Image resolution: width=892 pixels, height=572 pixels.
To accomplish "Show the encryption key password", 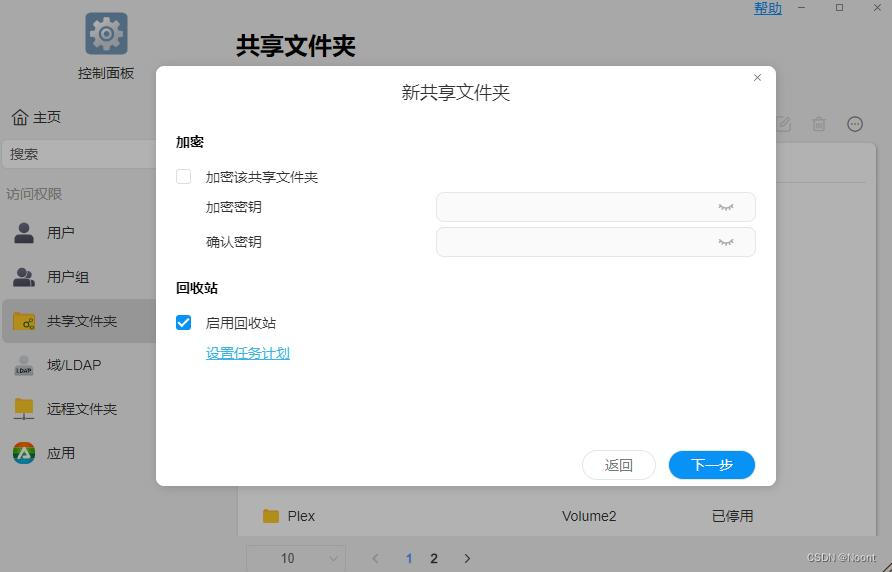I will [726, 207].
